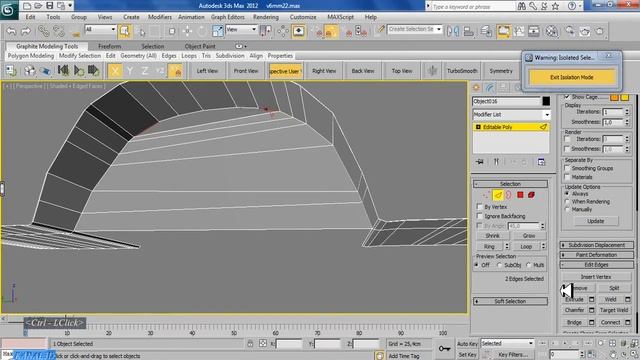Open the Modifier List dropdown
Image resolution: width=640 pixels, height=360 pixels.
click(x=511, y=115)
